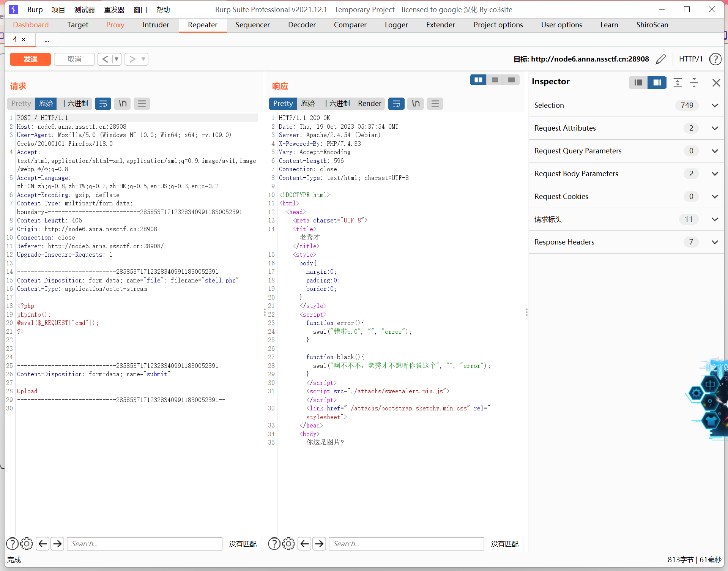Image resolution: width=728 pixels, height=571 pixels.
Task: Open the forward history dropdown arrow
Action: click(143, 59)
